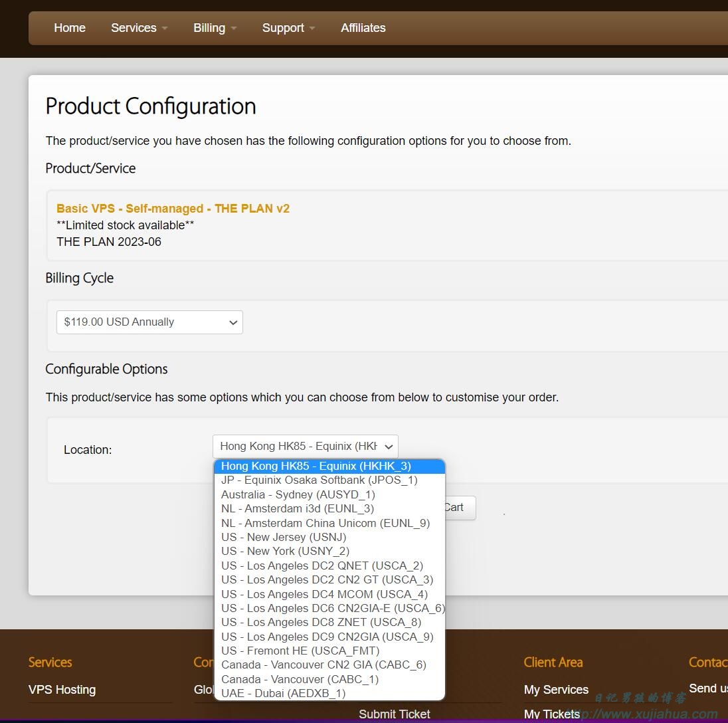Click the Product Configuration heading
Viewport: 728px width, 723px height.
151,106
